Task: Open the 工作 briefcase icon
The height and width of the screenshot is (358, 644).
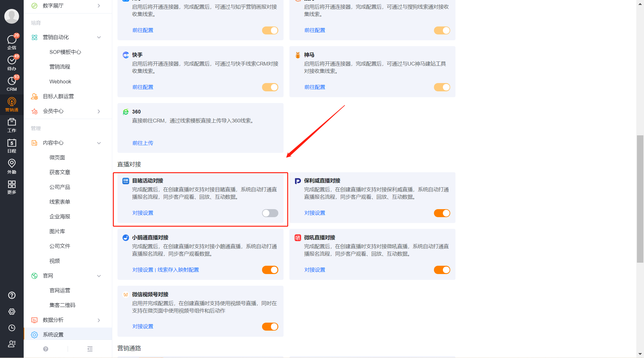Action: click(12, 125)
